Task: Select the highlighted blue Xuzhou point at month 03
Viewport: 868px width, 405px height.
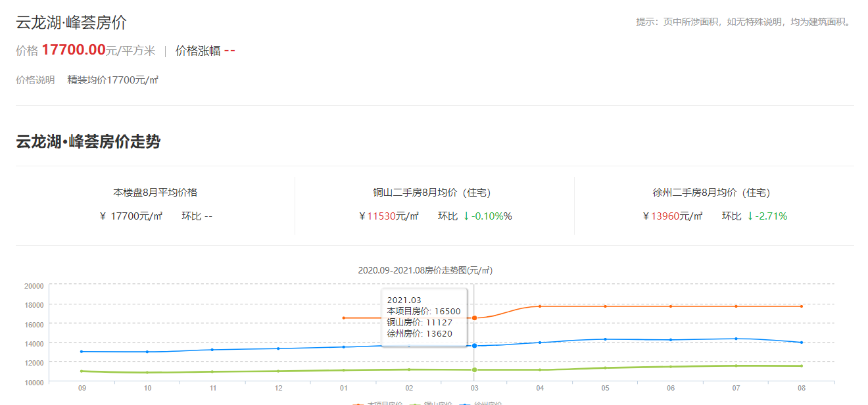Action: [x=474, y=346]
